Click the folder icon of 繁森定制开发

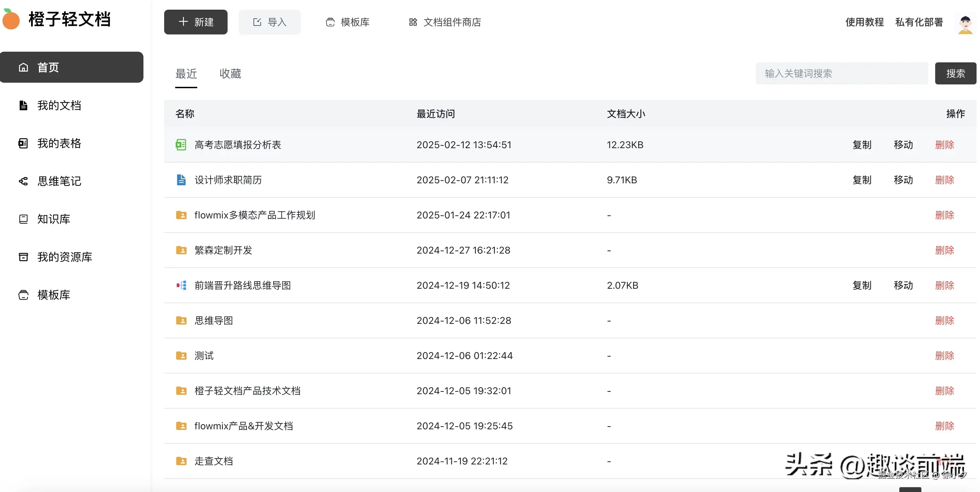coord(181,250)
